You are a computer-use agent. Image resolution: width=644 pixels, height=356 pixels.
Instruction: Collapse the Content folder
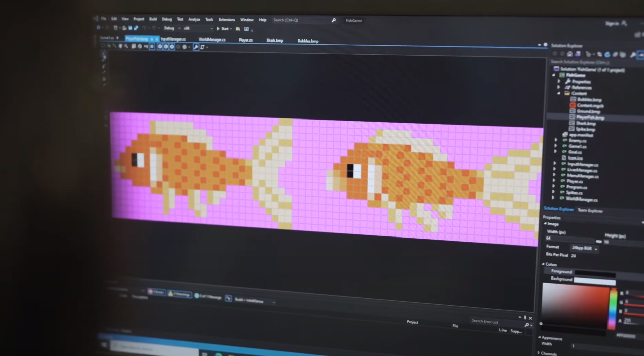tap(559, 93)
